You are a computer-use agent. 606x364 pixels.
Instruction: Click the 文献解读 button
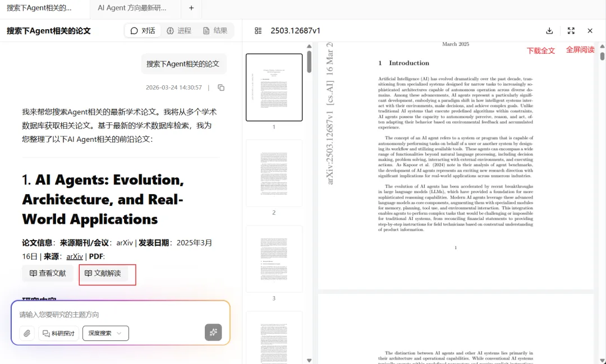pyautogui.click(x=103, y=273)
